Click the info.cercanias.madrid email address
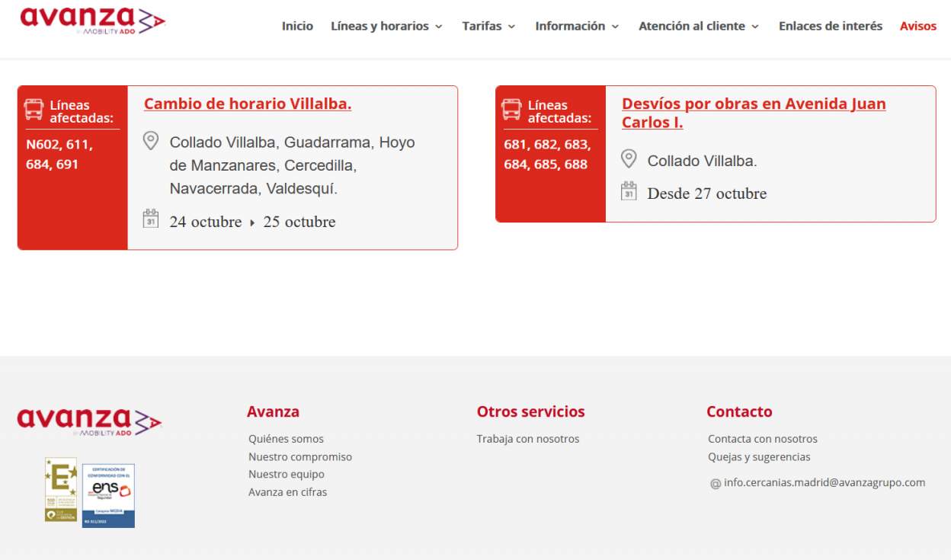Image resolution: width=951 pixels, height=560 pixels. click(825, 482)
